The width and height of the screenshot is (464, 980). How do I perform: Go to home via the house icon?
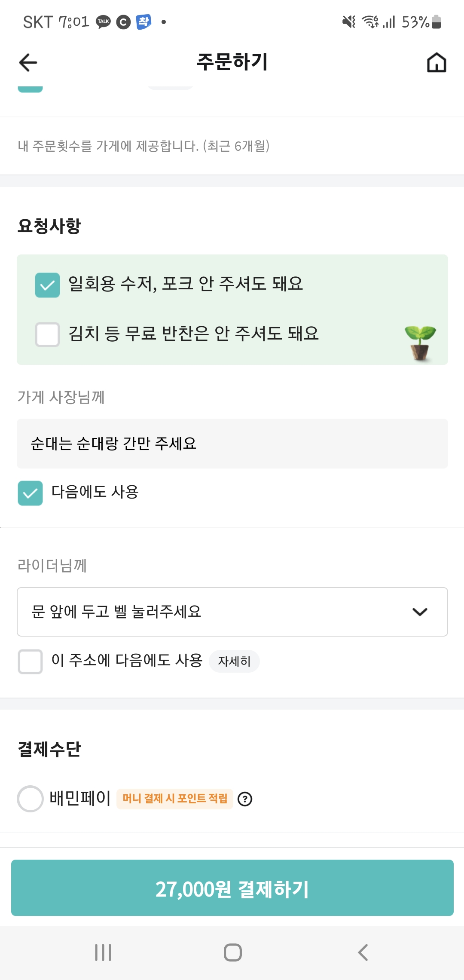click(437, 62)
